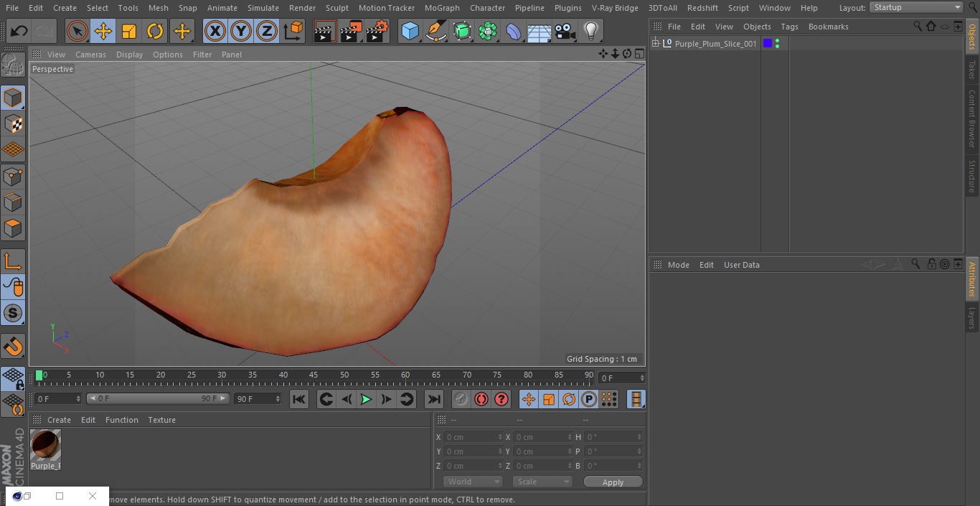980x506 pixels.
Task: Enable Model mode in left toolbar
Action: click(x=13, y=98)
